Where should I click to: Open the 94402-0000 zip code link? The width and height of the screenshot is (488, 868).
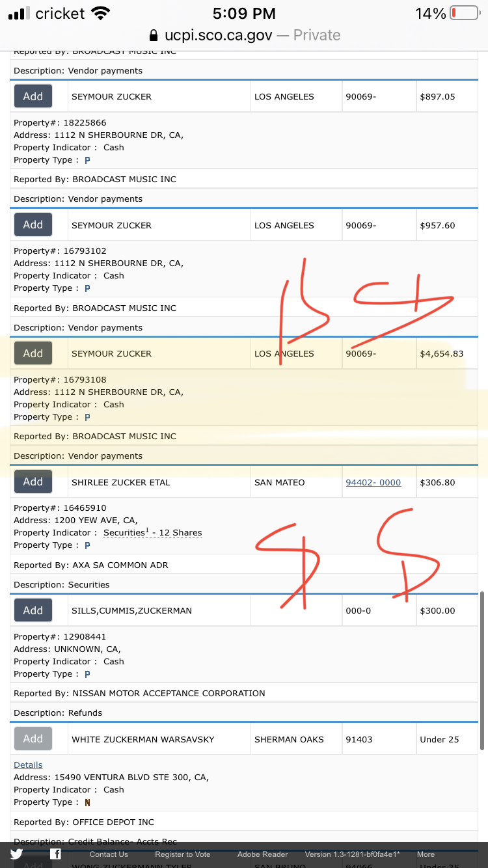(373, 482)
